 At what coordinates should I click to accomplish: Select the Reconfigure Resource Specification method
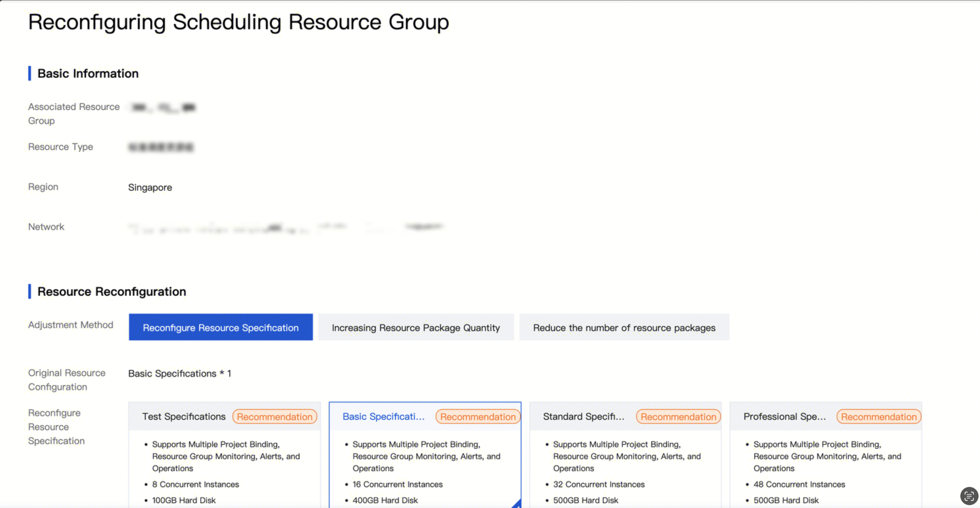pyautogui.click(x=221, y=328)
